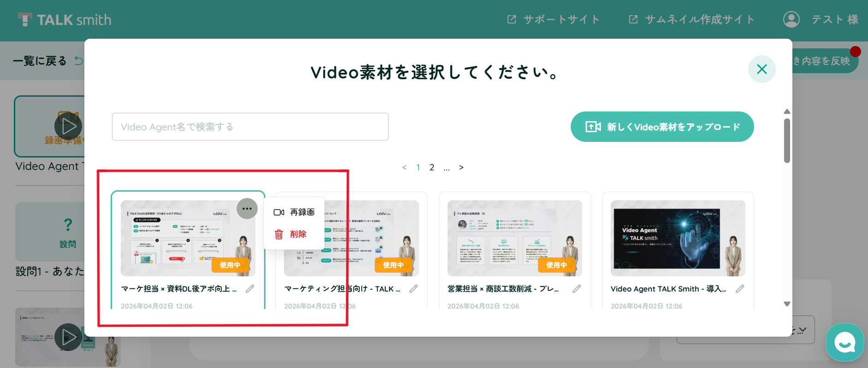The width and height of the screenshot is (868, 368).
Task: Select Video Agent TALK Smith thumbnail
Action: pyautogui.click(x=678, y=238)
